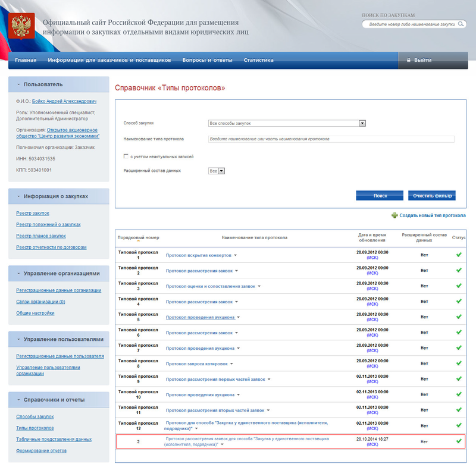This screenshot has width=476, height=467.
Task: Click the sort arrow under Порядковый номер
Action: 138,242
